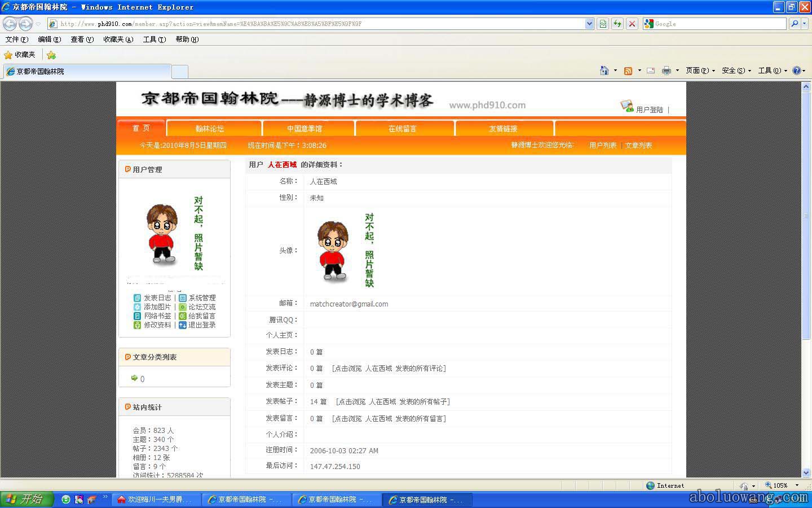812x508 pixels.
Task: Click link to browse all messages by 人在西域
Action: tap(389, 419)
